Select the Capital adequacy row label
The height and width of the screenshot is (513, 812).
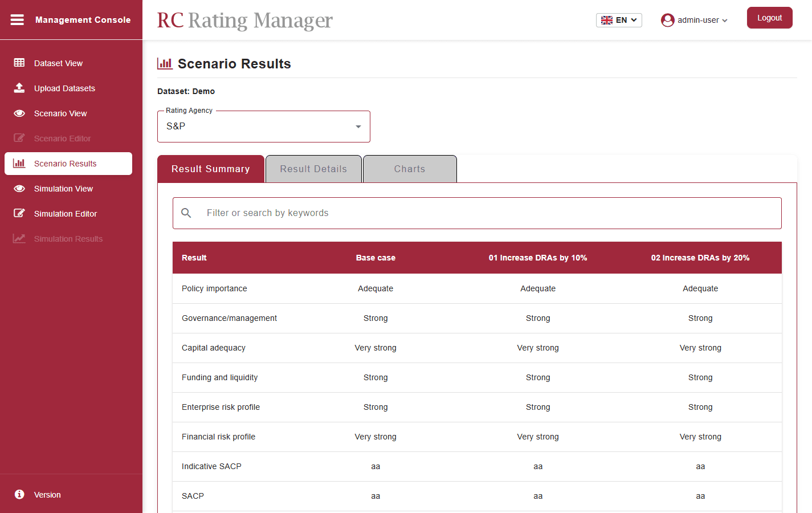tap(214, 348)
